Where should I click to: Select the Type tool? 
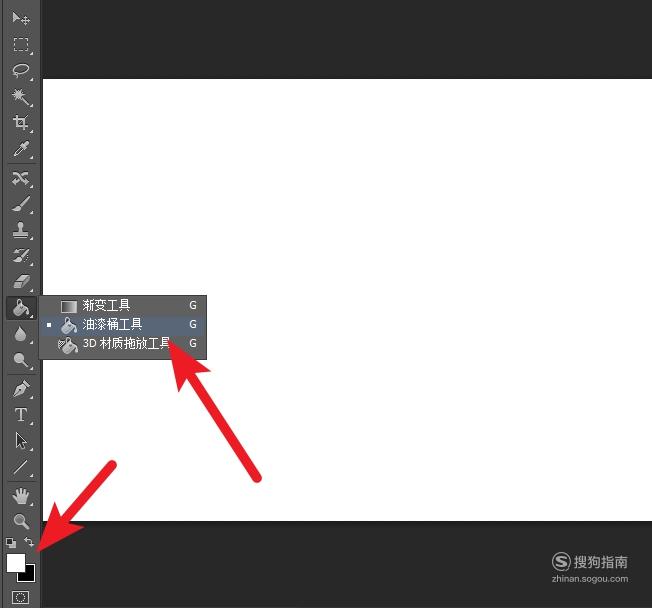[21, 415]
